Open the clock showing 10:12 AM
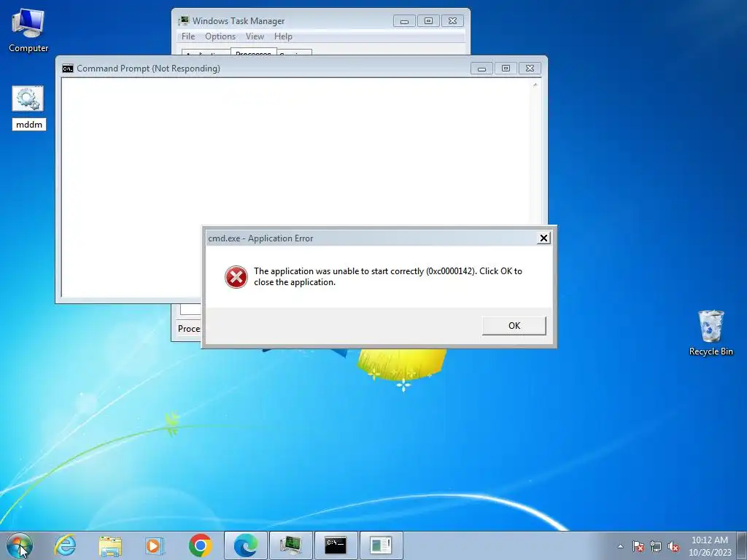The image size is (747, 560). click(x=709, y=546)
